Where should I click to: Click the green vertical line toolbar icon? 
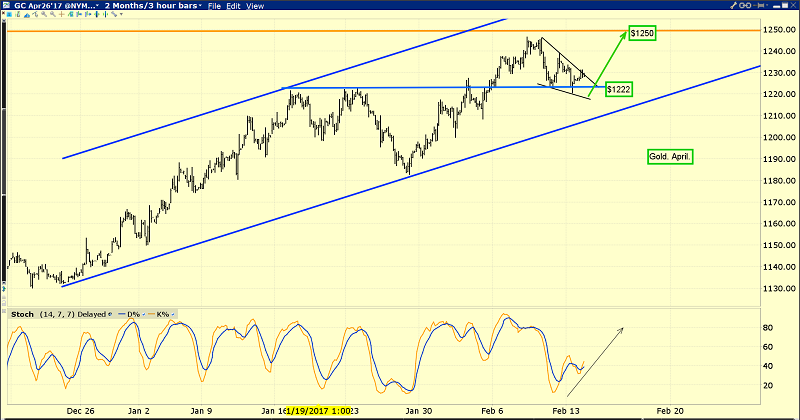click(x=106, y=14)
